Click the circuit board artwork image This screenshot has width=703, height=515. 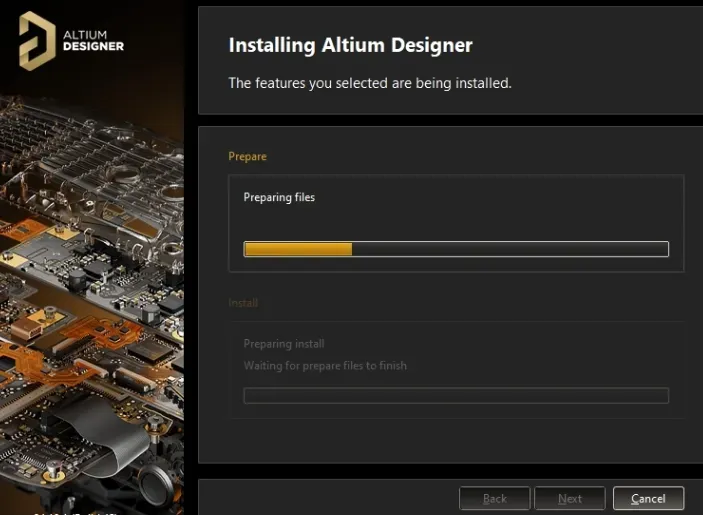(92, 305)
